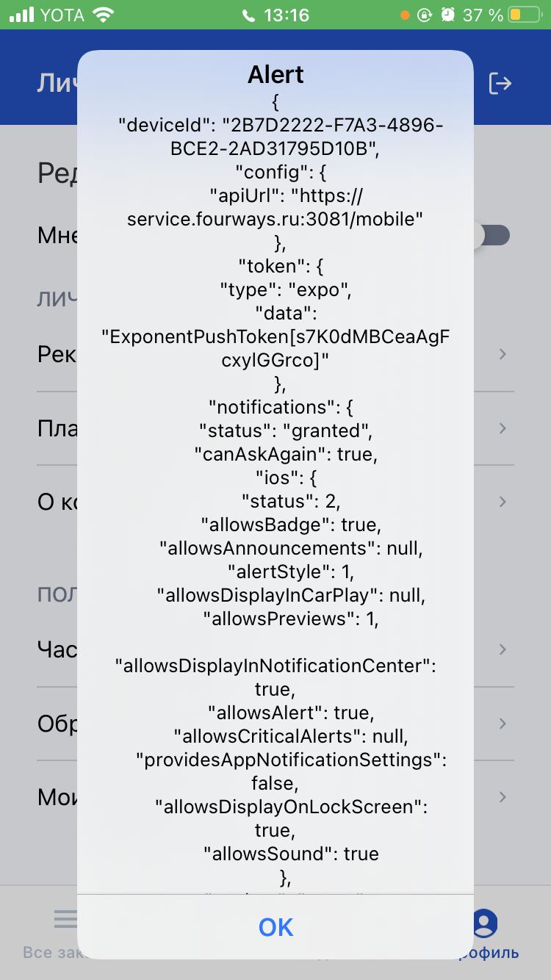Screen dimensions: 551x980
Task: Tap the cellular signal bars icon
Action: pyautogui.click(x=24, y=15)
